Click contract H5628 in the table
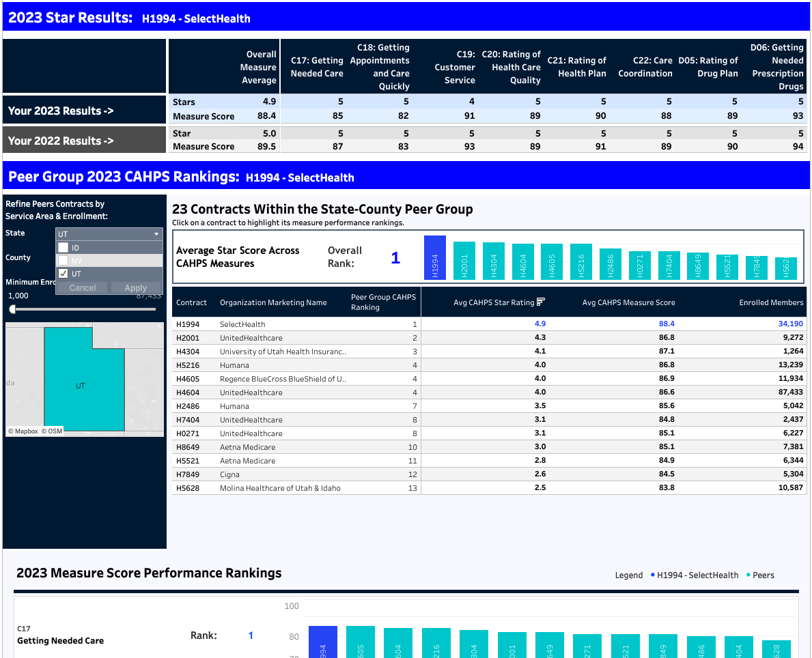812x658 pixels. [188, 488]
